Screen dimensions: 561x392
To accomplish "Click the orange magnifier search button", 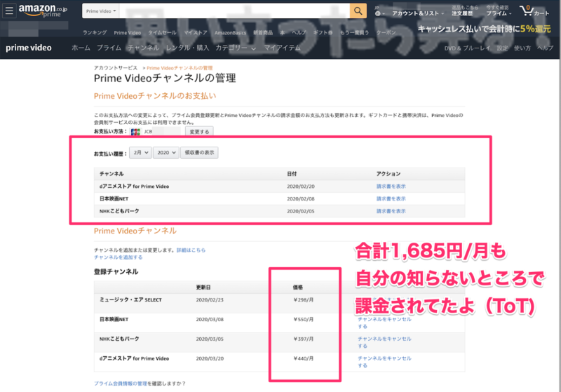I will 358,11.
